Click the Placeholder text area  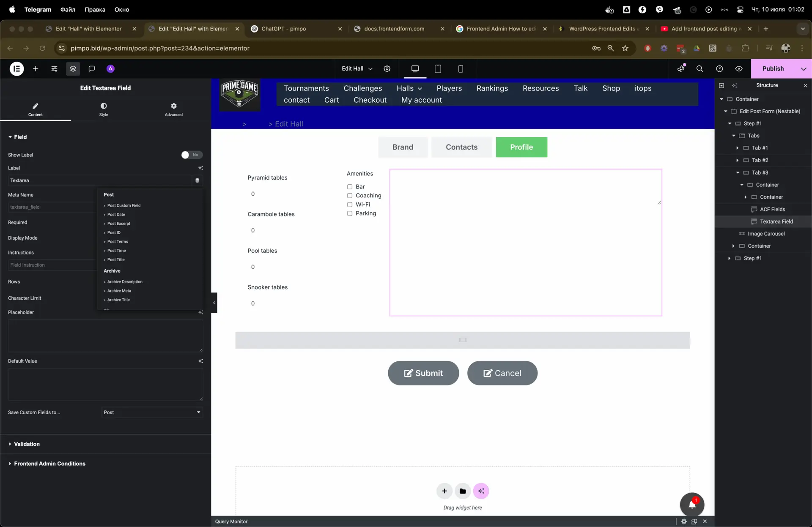coord(105,336)
